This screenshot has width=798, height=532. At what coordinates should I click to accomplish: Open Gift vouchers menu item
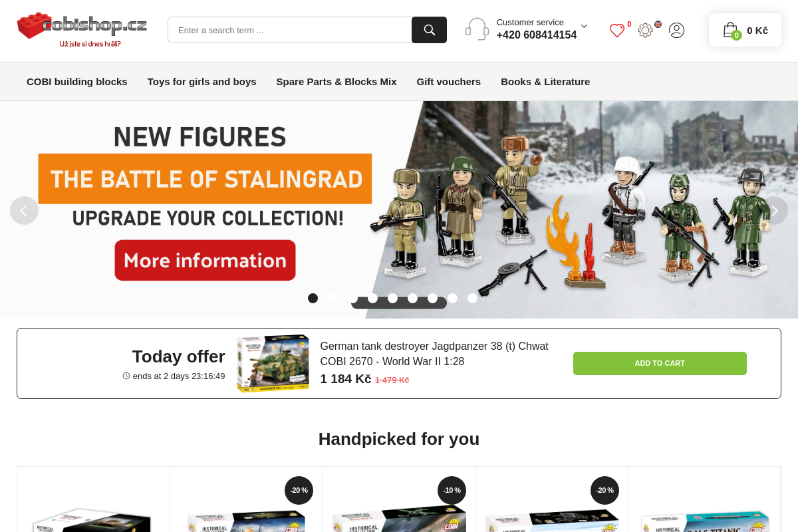point(449,82)
